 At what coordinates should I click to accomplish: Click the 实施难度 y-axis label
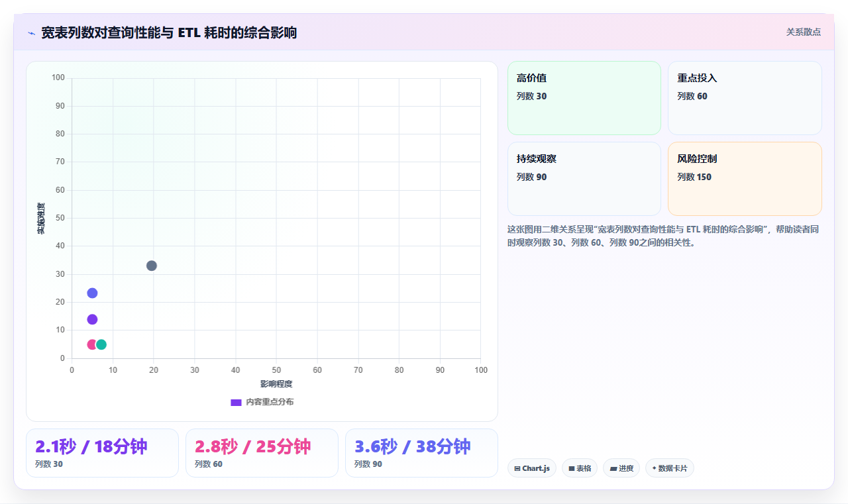coord(41,218)
